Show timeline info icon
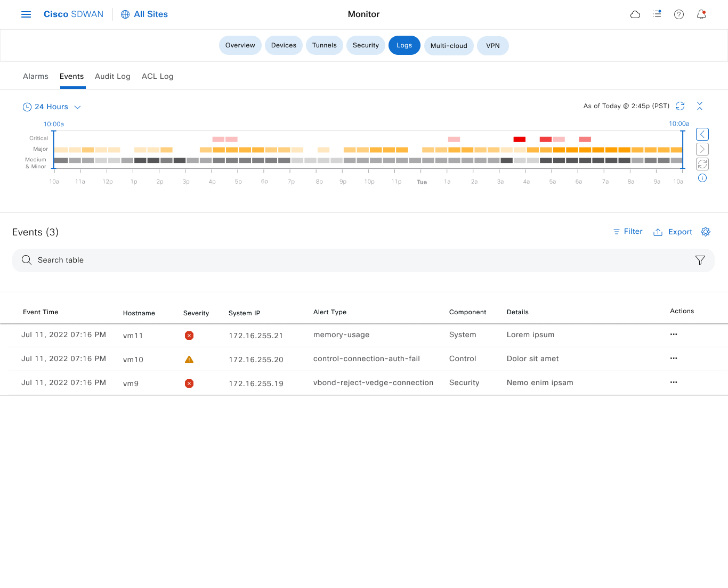Screen dimensions: 728x588 [x=702, y=178]
